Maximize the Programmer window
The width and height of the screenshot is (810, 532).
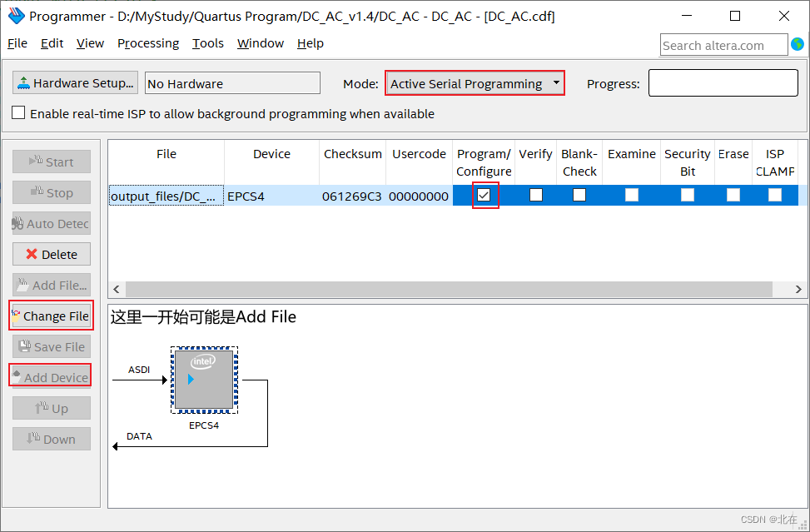click(735, 16)
